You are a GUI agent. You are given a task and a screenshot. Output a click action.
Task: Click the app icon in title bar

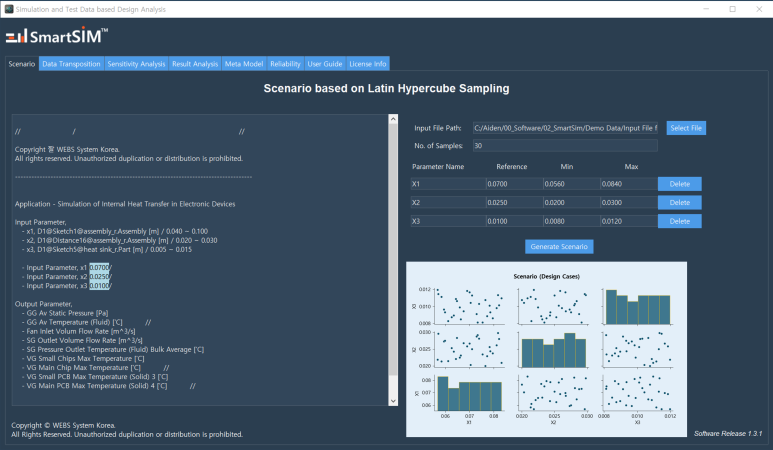point(8,9)
